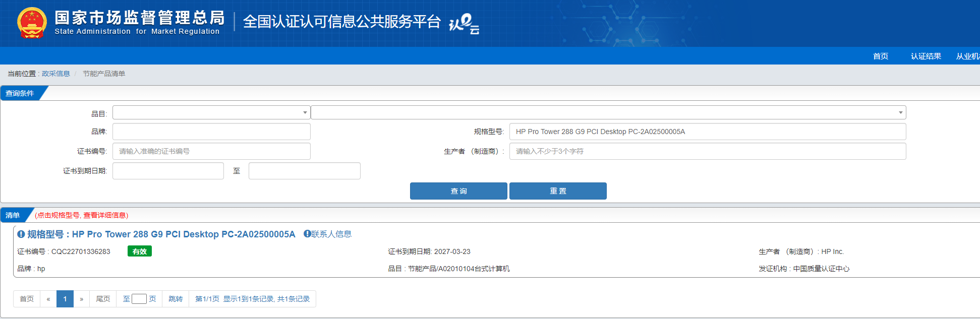Click the 节能产品清单 breadcrumb text
The width and height of the screenshot is (980, 319).
coord(104,74)
